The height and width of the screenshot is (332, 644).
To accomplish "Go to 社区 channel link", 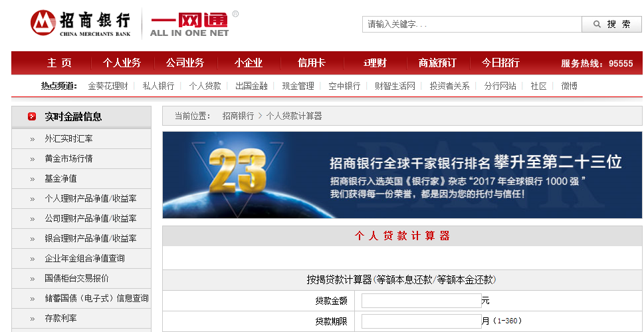I will tap(539, 86).
